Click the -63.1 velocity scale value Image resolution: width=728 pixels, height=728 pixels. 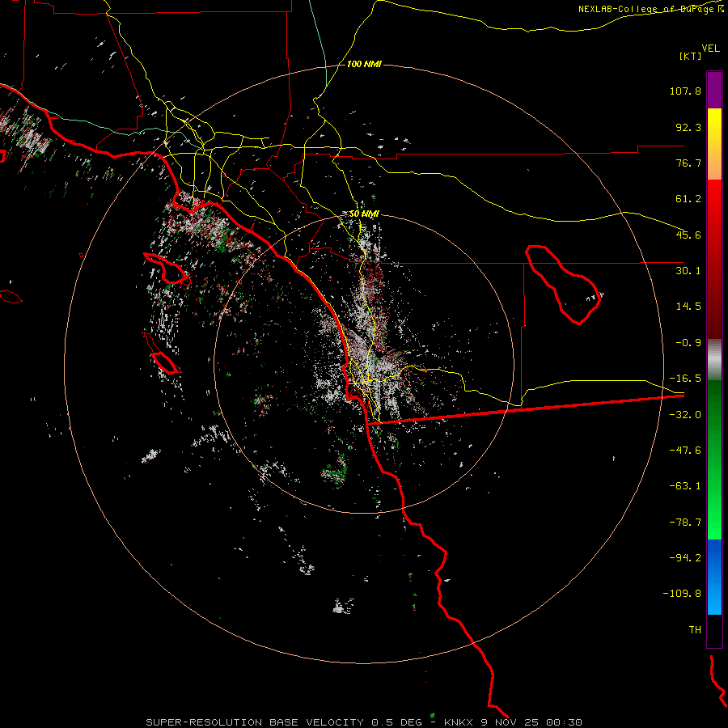[685, 486]
